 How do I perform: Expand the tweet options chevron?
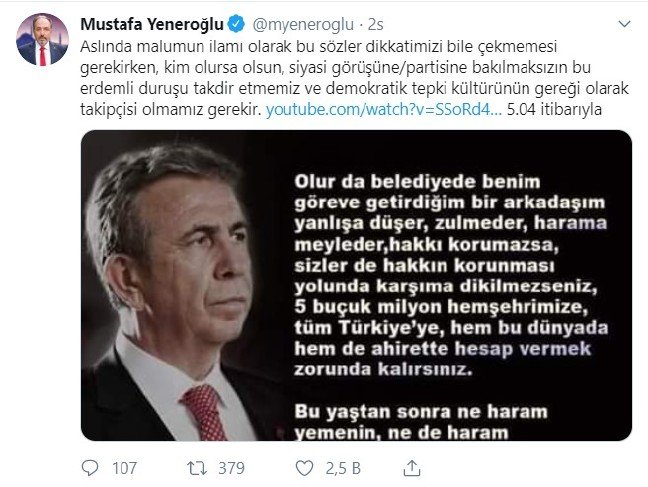[x=624, y=24]
